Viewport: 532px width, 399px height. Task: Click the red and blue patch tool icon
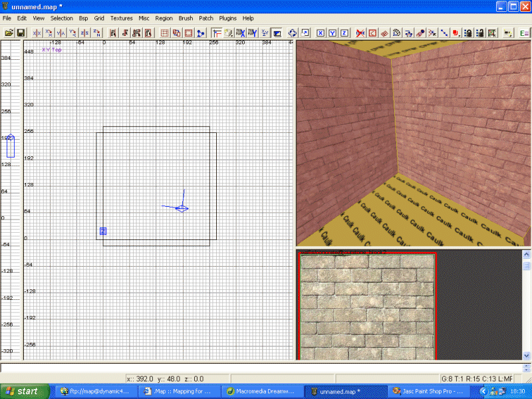(420, 33)
